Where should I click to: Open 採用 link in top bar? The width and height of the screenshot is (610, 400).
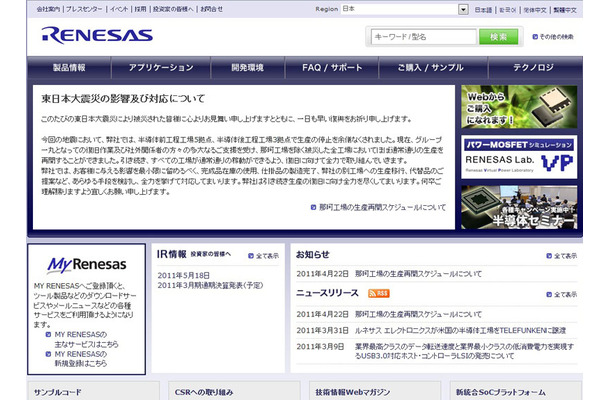(140, 9)
